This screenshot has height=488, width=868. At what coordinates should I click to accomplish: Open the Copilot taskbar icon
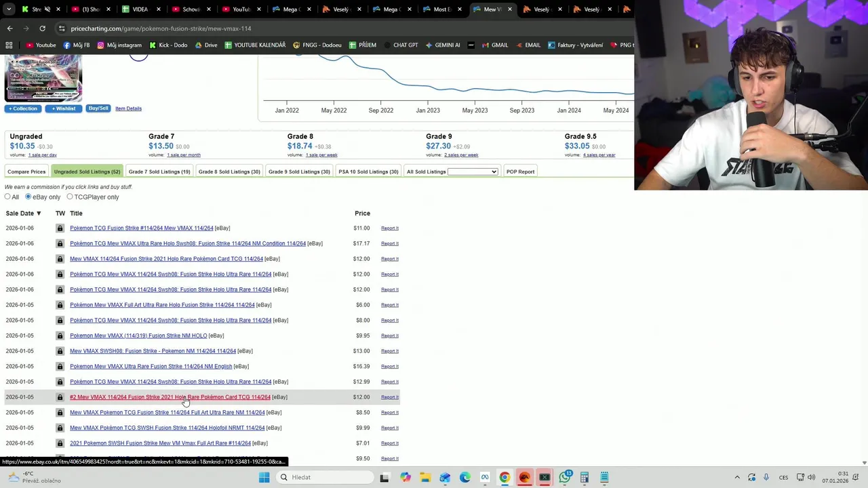tap(405, 477)
